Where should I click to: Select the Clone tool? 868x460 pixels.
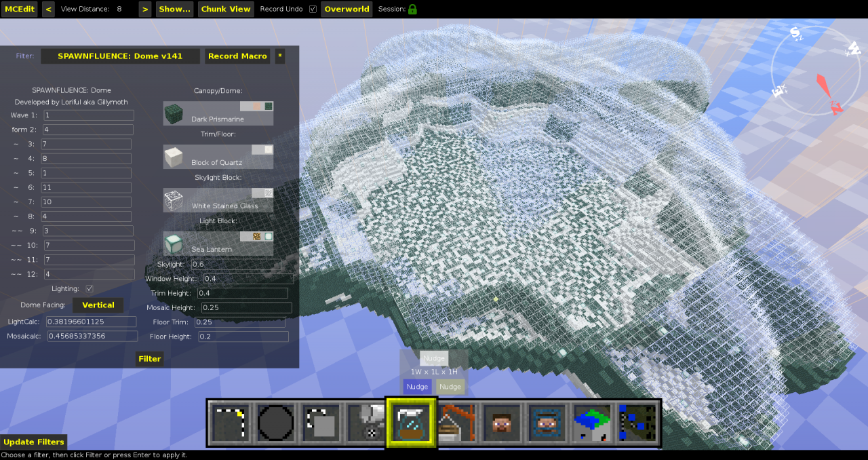tap(321, 422)
